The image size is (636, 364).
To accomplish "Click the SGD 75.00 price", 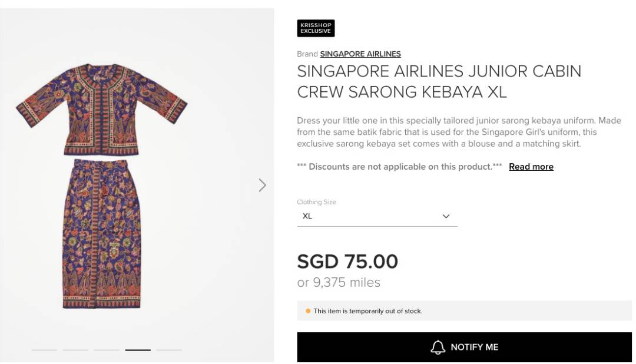I will click(x=347, y=262).
